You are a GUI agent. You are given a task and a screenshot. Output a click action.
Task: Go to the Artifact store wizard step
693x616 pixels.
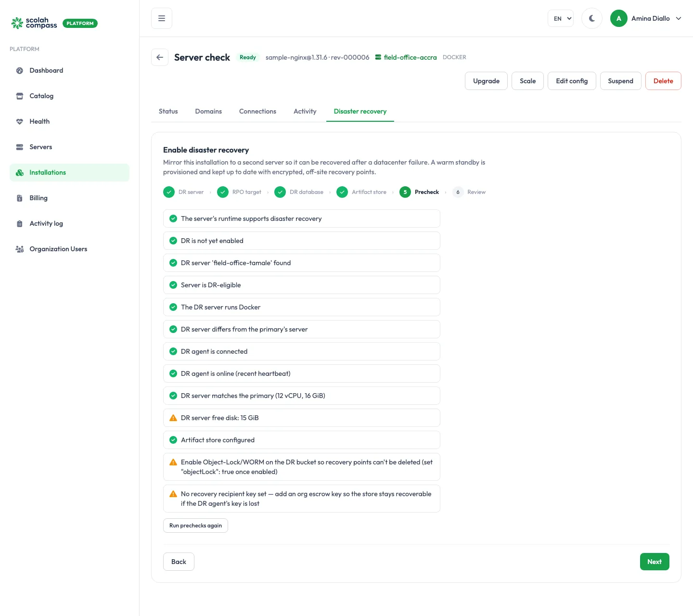[361, 192]
